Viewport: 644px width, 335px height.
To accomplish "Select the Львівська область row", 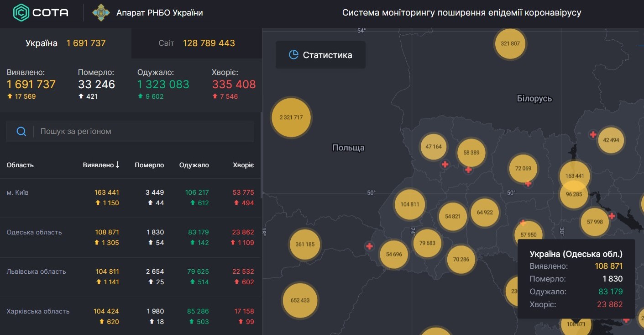I will [x=130, y=277].
